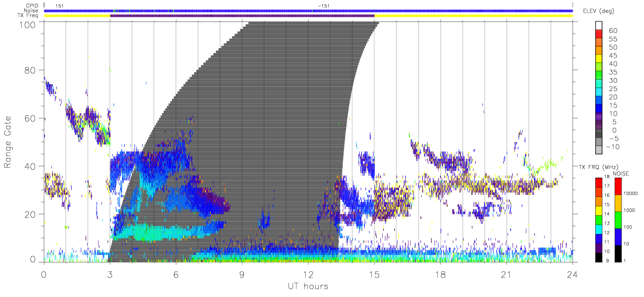
Task: Click the NOISE legend title
Action: pyautogui.click(x=620, y=173)
